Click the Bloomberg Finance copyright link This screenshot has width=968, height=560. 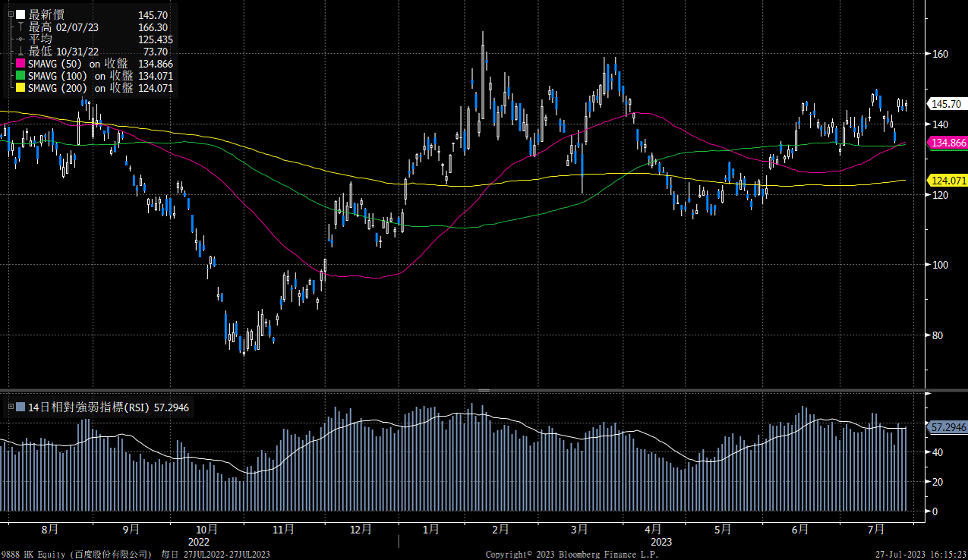point(572,555)
